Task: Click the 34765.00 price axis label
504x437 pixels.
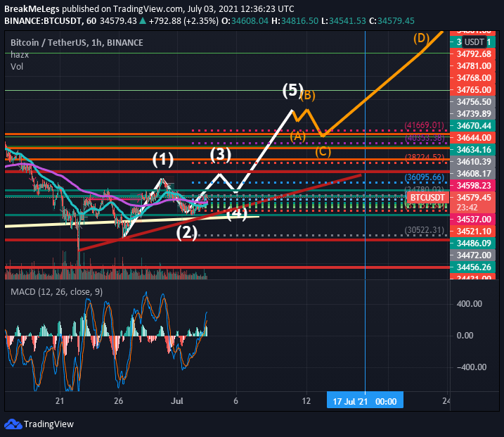Action: (474, 90)
